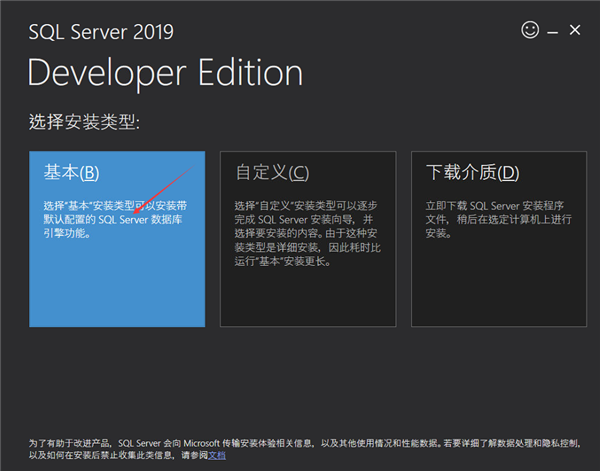
Task: Open the 文档 documentation link
Action: [217, 455]
